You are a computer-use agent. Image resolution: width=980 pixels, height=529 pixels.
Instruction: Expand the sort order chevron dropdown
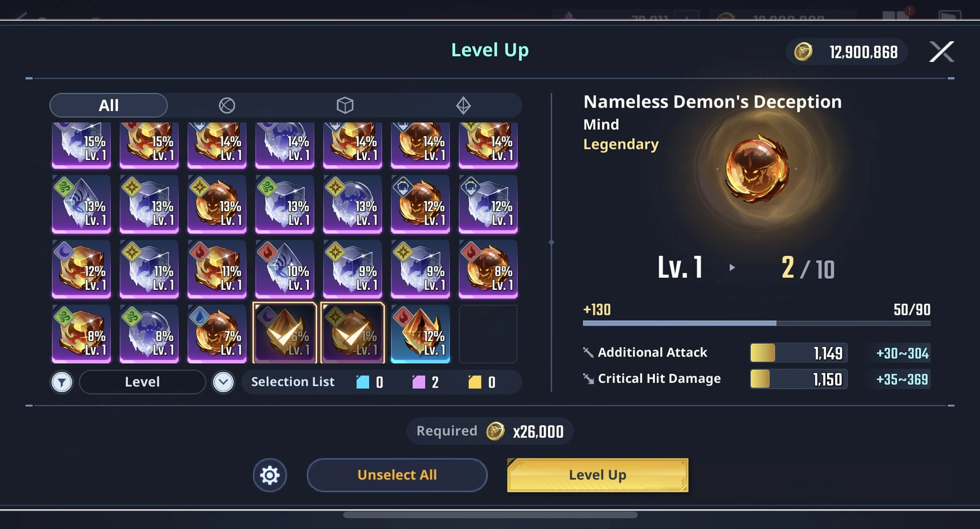223,382
